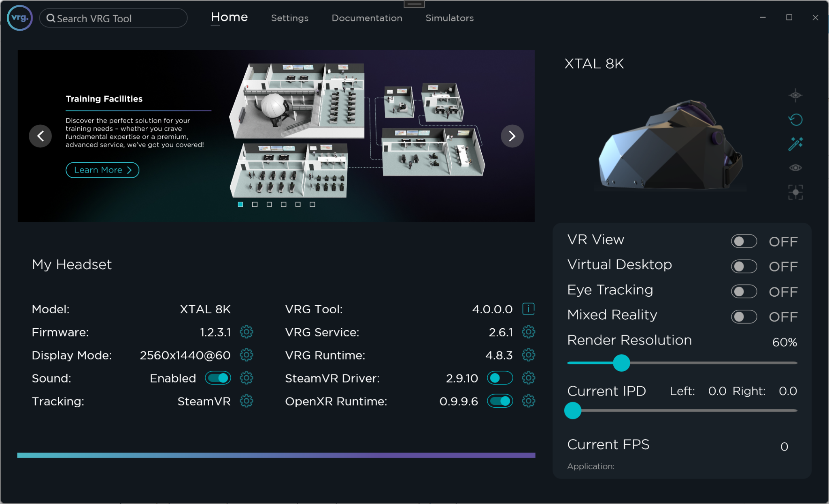Open SteamVR Driver settings gear
Screen dimensions: 829x504
(528, 378)
